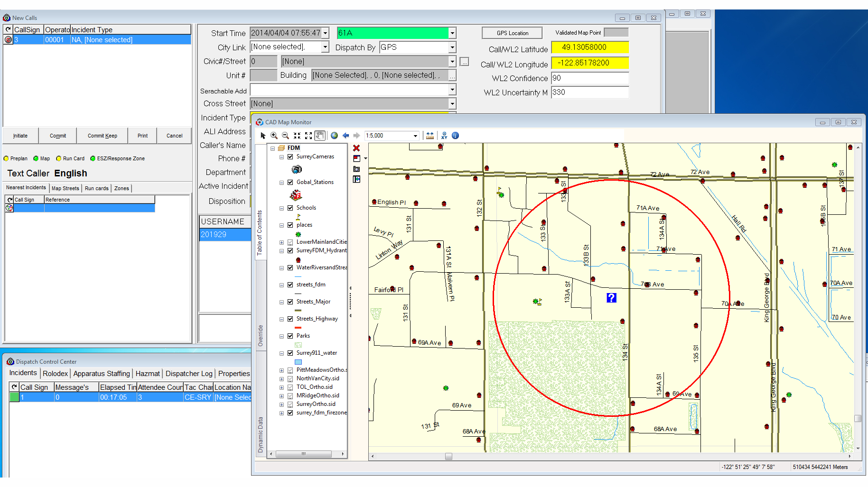Open the Dispatch By dropdown
Image resolution: width=868 pixels, height=487 pixels.
tap(451, 47)
